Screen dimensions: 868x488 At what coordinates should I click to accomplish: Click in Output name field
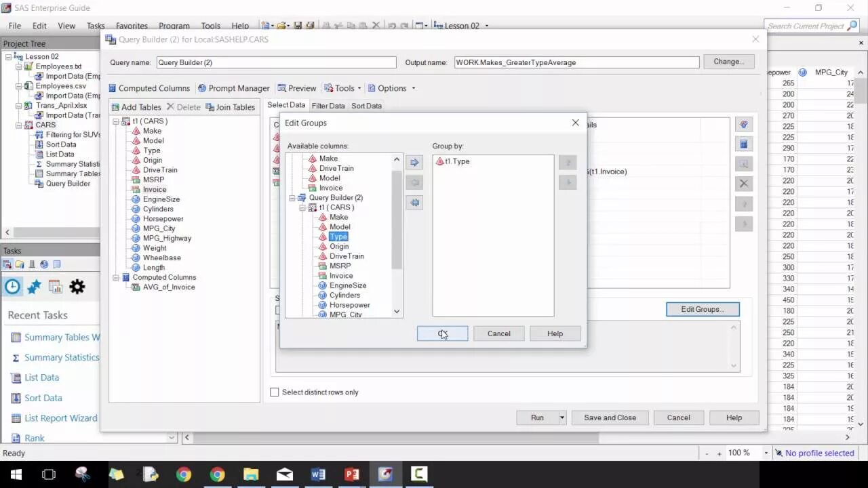[x=576, y=62]
